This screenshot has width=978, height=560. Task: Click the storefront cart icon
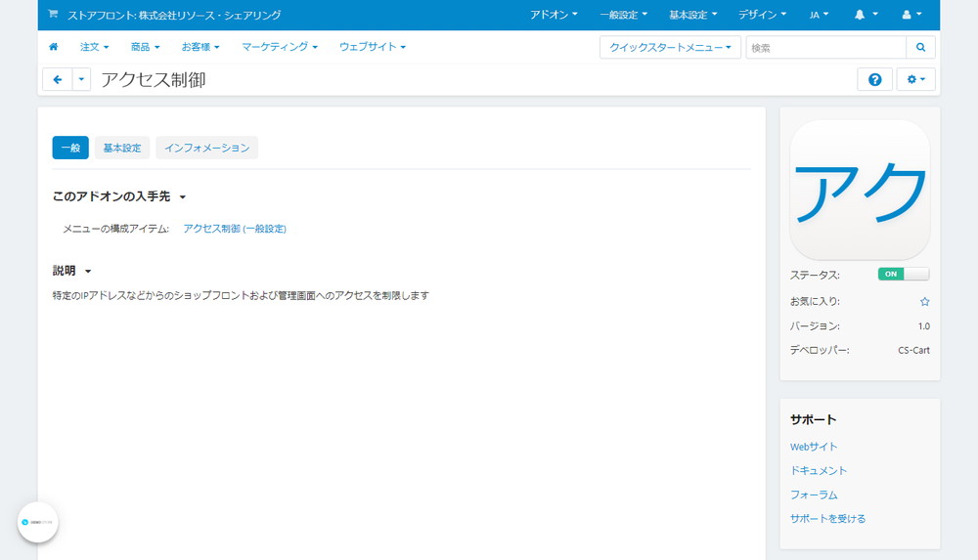(53, 14)
